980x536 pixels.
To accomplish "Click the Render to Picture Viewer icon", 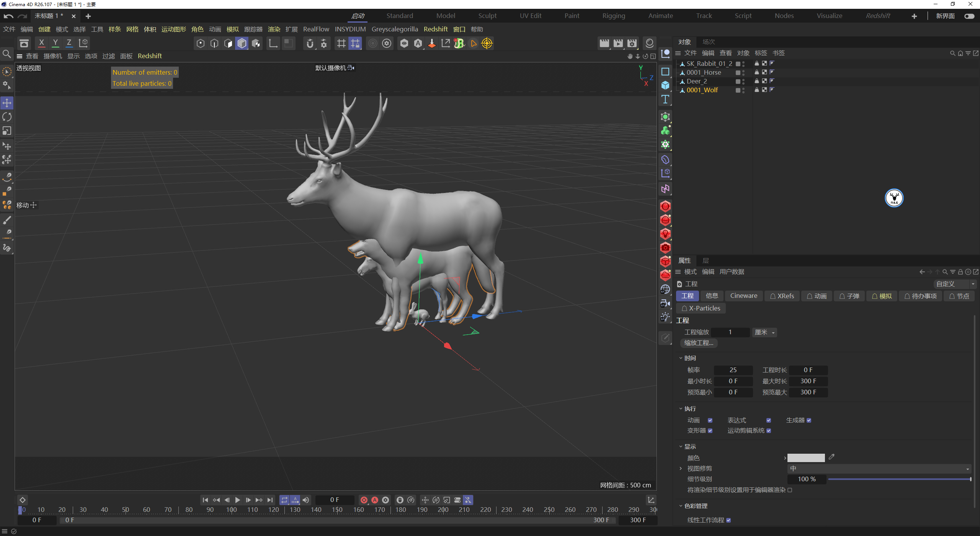I will pos(618,43).
